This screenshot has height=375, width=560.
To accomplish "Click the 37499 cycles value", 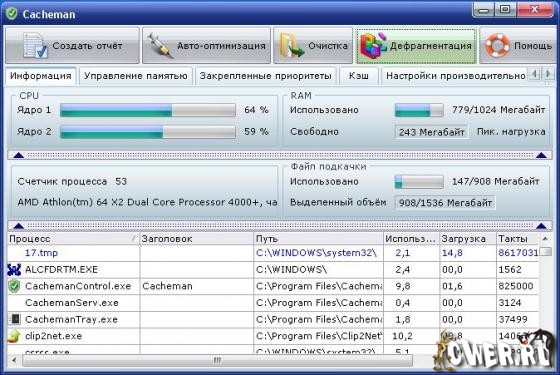I will tap(513, 319).
